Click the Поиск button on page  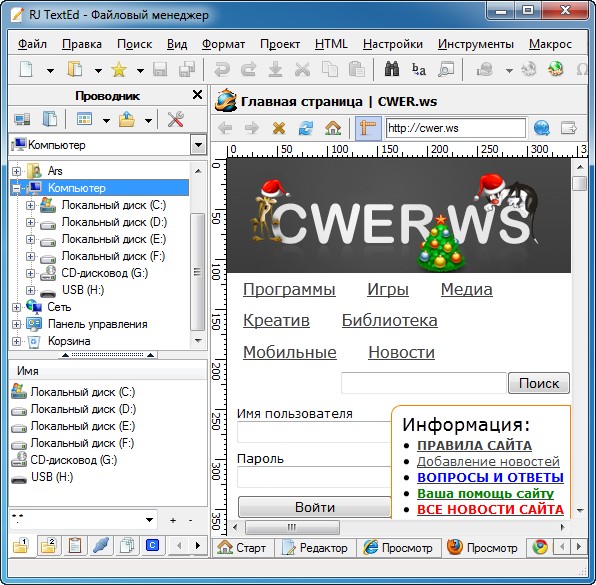(x=539, y=383)
